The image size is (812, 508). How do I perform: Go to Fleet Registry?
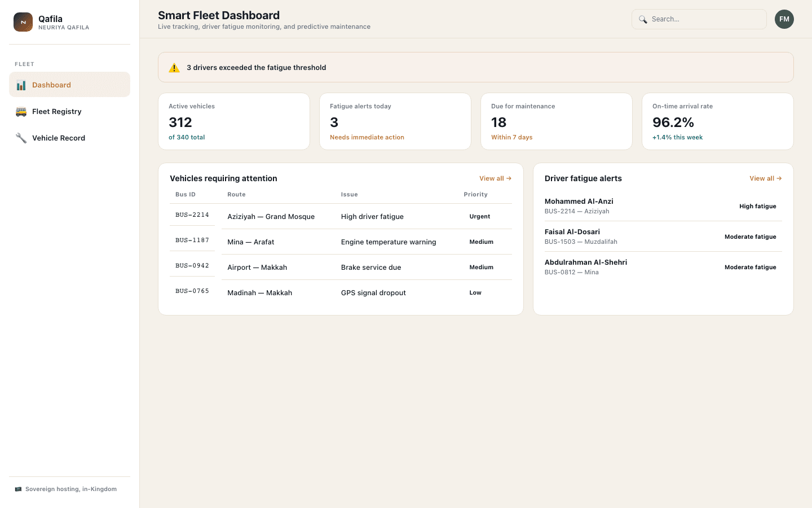(69, 111)
